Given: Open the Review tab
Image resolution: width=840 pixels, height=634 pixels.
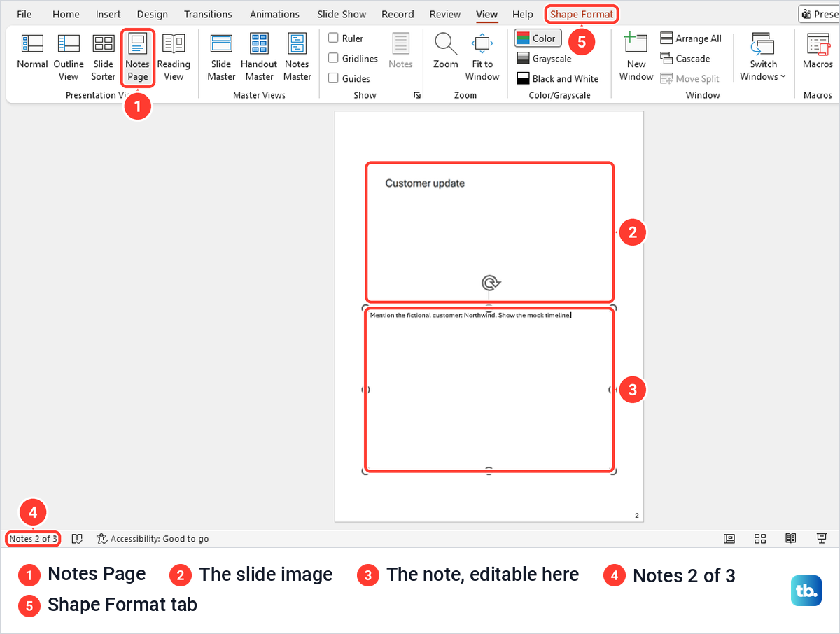Looking at the screenshot, I should pyautogui.click(x=445, y=14).
